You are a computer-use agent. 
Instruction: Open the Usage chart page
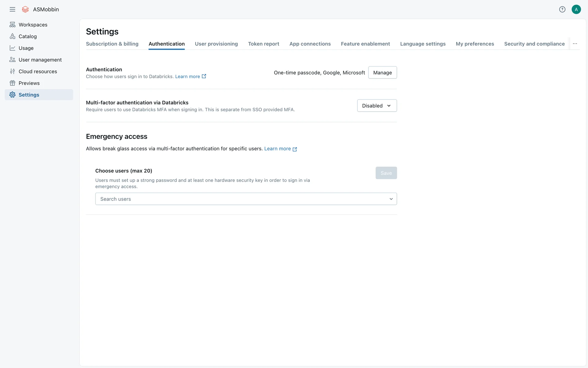tap(26, 48)
